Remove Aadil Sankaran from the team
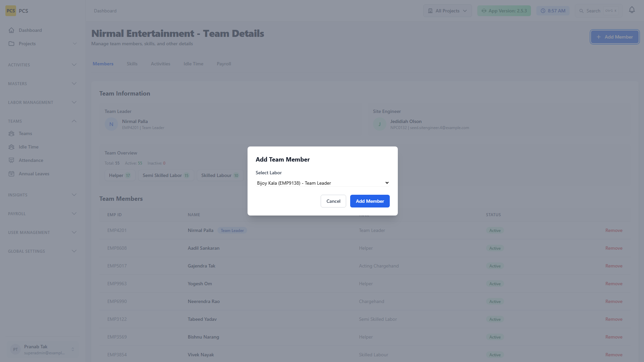Image resolution: width=644 pixels, height=362 pixels. coord(614,248)
